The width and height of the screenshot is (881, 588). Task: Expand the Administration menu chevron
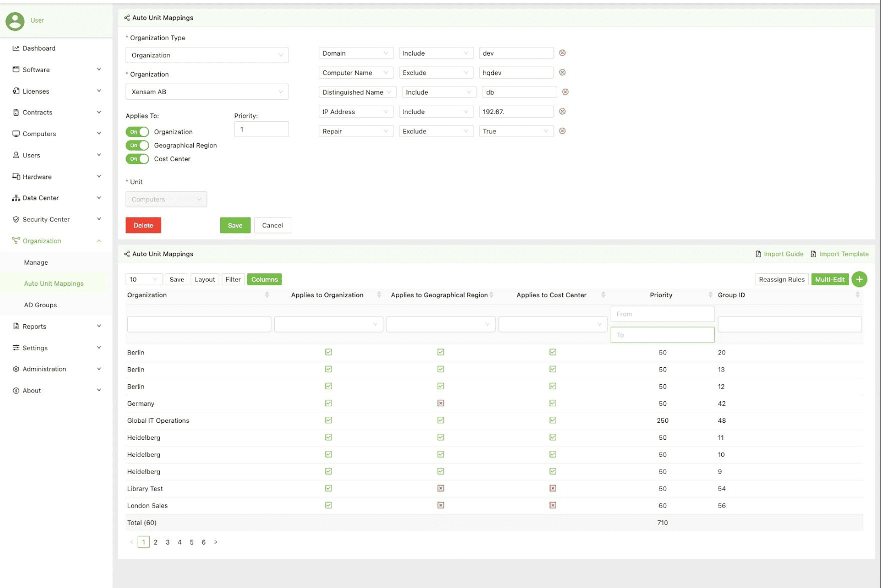click(99, 369)
